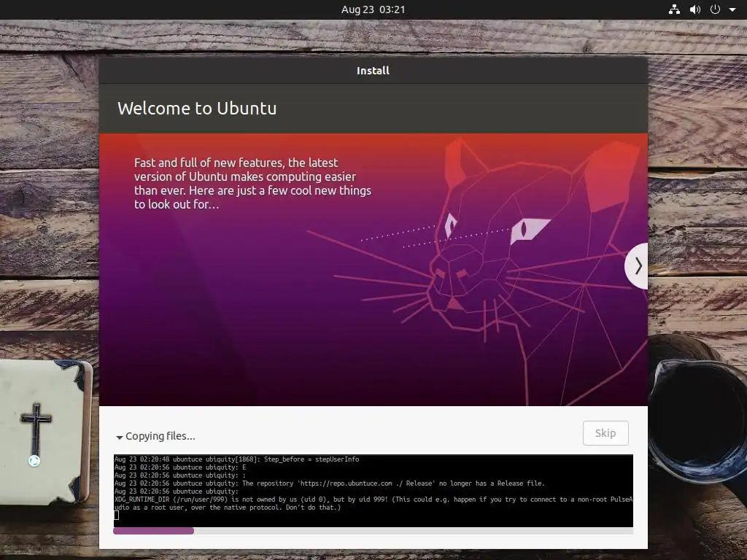Advance slideshow with the next arrow

tap(637, 266)
